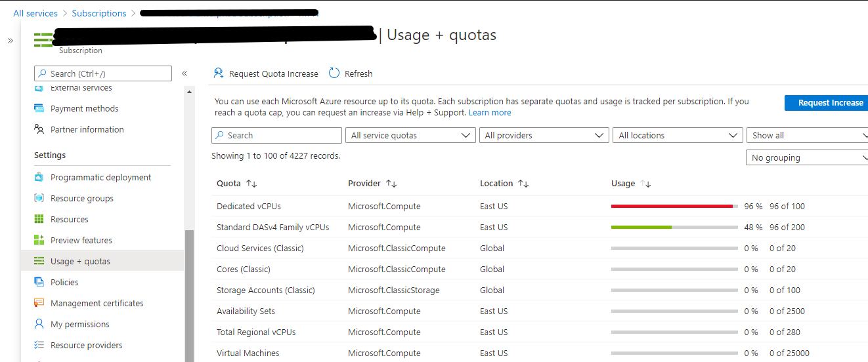The height and width of the screenshot is (362, 868).
Task: Click the Cloud Services (Classic) usage bar
Action: click(674, 248)
